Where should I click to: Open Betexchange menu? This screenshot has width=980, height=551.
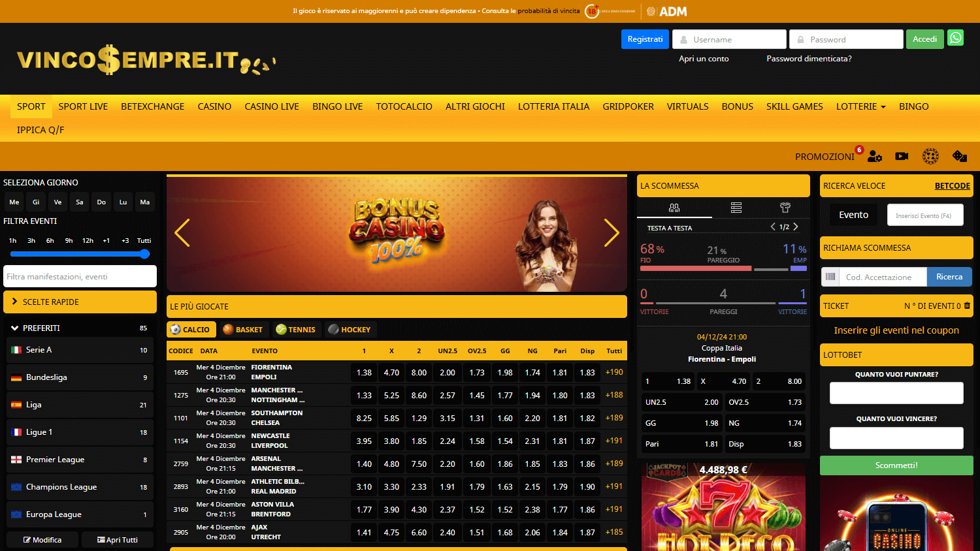tap(152, 106)
